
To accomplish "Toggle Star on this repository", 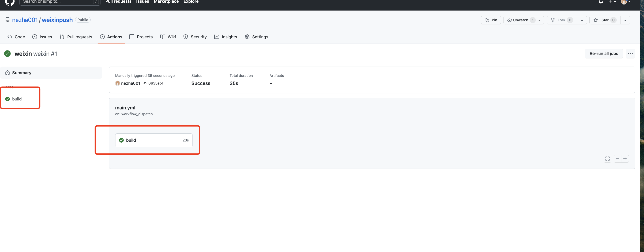I will pos(604,20).
